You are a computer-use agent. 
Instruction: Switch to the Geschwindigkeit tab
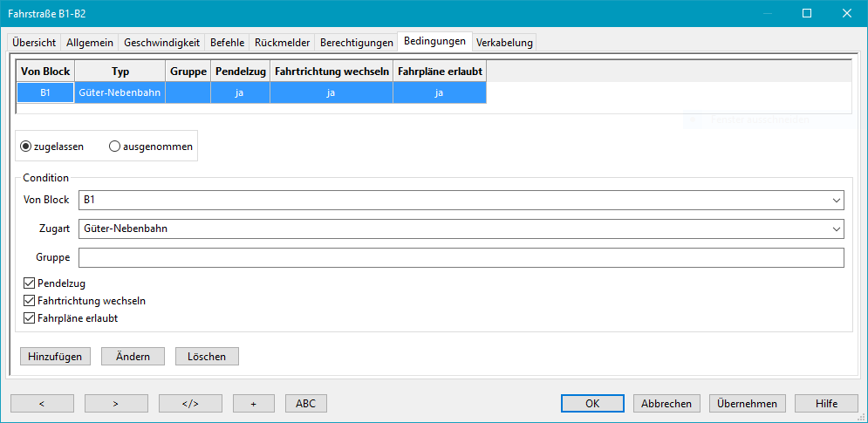(162, 43)
